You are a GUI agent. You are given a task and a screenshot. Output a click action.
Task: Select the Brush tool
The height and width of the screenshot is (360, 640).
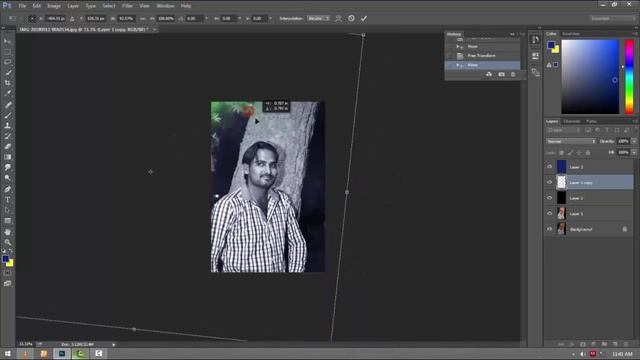[x=7, y=115]
